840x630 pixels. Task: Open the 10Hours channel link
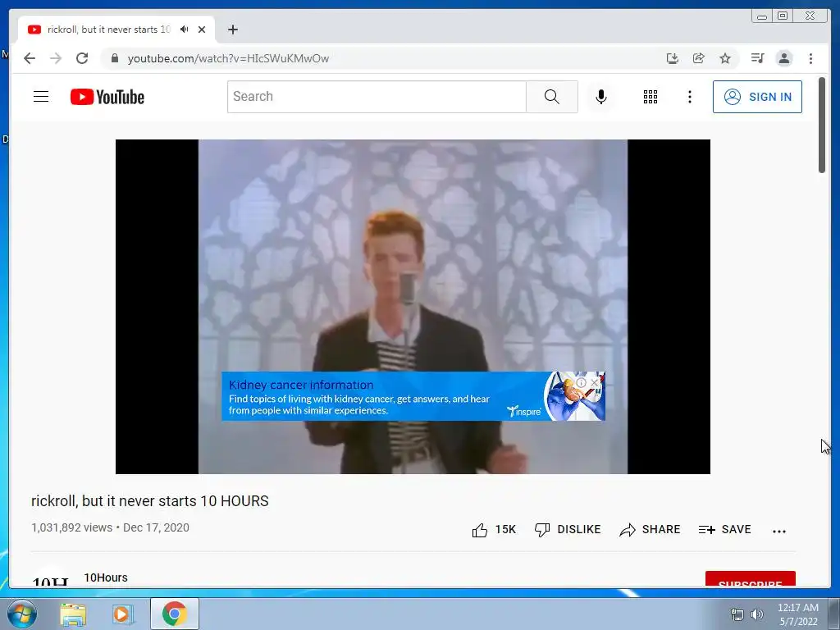pyautogui.click(x=106, y=577)
